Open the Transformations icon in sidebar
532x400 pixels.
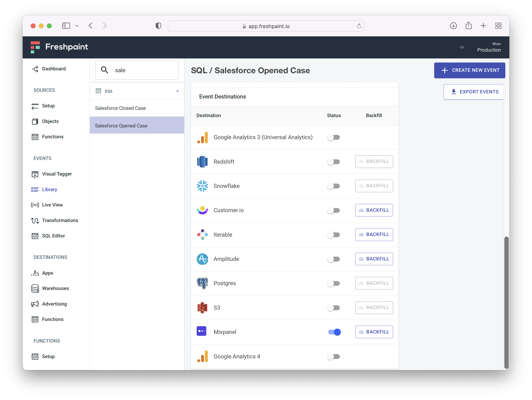35,220
